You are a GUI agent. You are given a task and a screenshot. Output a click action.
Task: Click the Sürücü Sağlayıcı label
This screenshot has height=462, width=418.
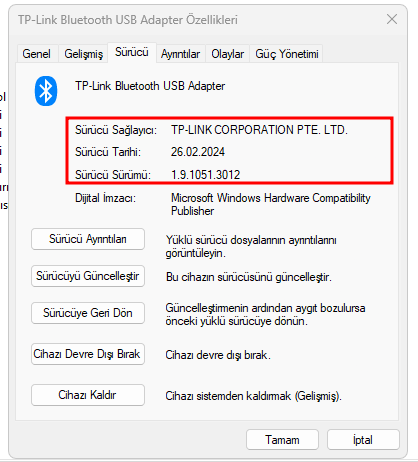pyautogui.click(x=116, y=130)
